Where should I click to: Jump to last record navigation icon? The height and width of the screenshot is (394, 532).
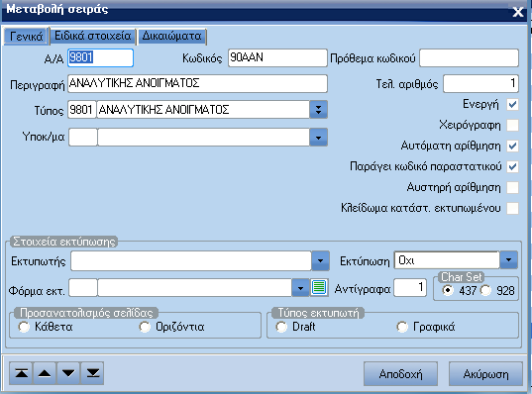(92, 373)
